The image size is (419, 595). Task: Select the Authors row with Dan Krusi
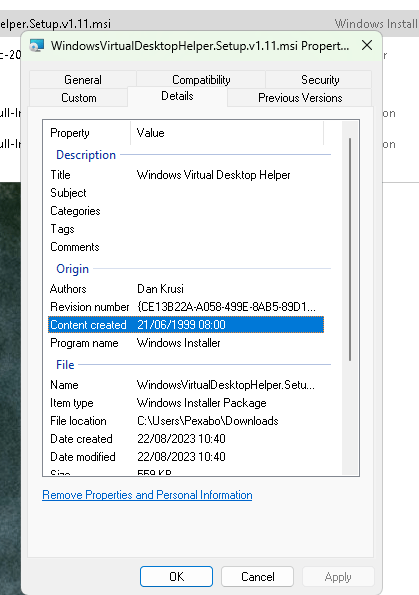click(186, 289)
